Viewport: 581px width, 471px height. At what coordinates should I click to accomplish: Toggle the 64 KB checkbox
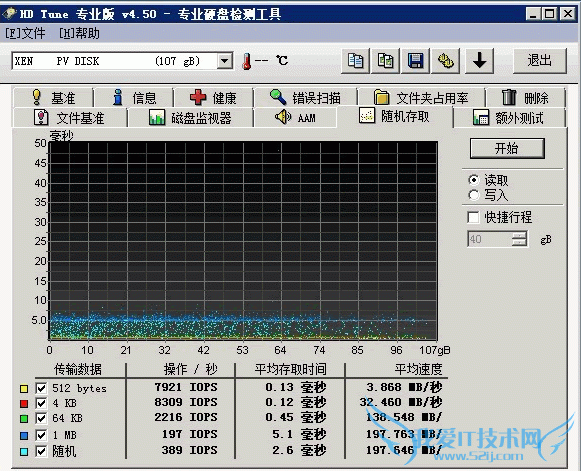click(x=41, y=418)
